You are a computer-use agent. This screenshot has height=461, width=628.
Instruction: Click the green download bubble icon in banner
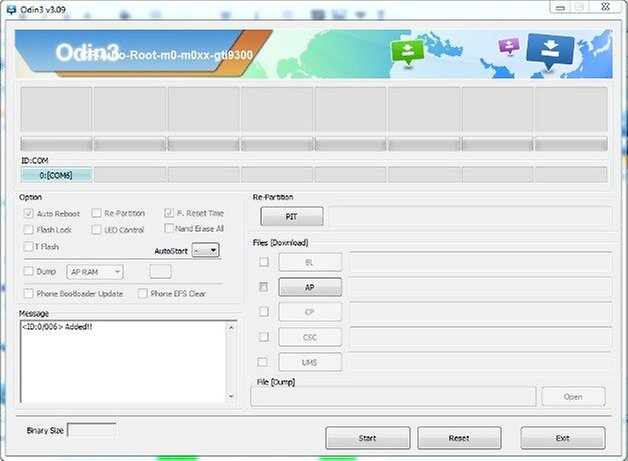coord(407,52)
